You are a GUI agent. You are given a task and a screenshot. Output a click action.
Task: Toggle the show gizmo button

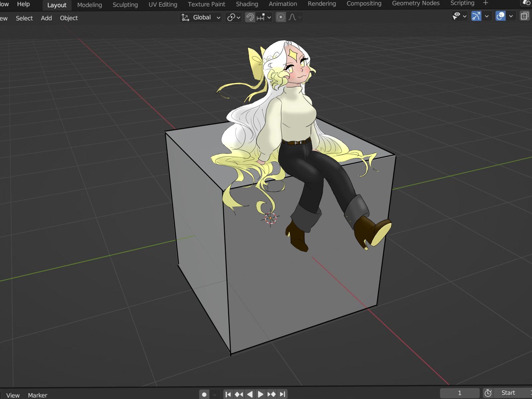pos(476,16)
